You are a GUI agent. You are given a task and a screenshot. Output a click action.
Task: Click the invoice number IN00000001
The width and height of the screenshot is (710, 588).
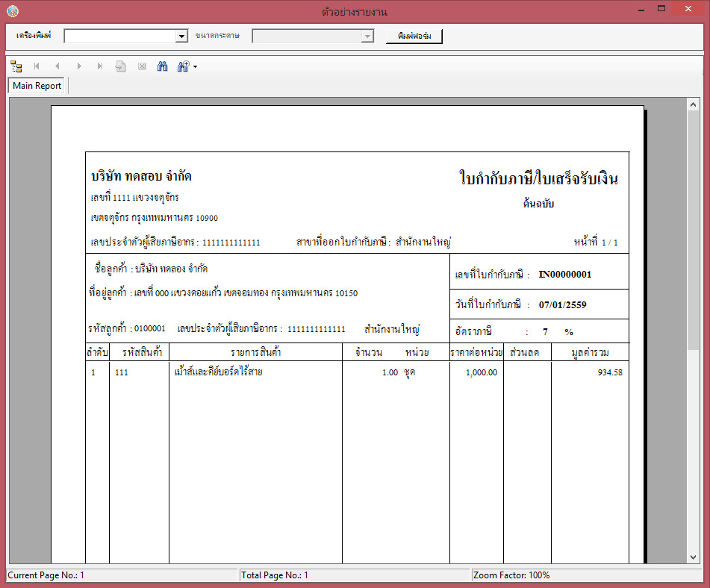pyautogui.click(x=565, y=275)
